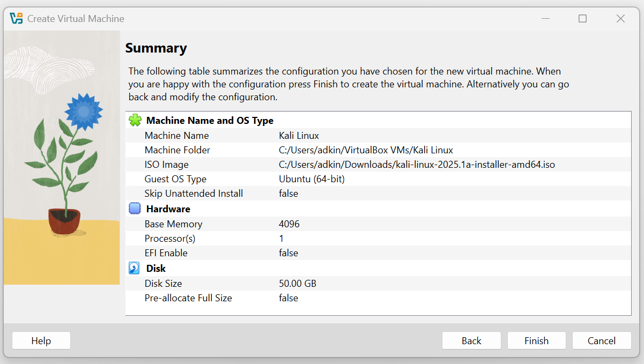This screenshot has height=364, width=644.
Task: Click the kali-linux-2025.1a-installer-amd64.iso path
Action: [417, 165]
